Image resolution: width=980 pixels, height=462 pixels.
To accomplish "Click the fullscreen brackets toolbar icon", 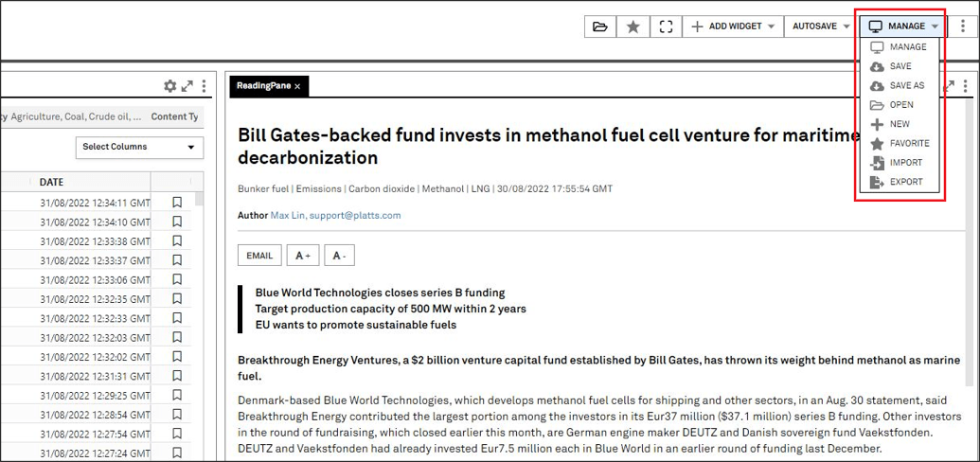I will 667,27.
